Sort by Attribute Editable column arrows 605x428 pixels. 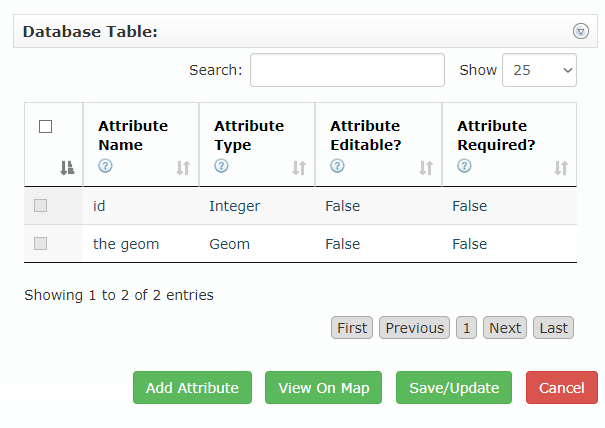coord(426,168)
